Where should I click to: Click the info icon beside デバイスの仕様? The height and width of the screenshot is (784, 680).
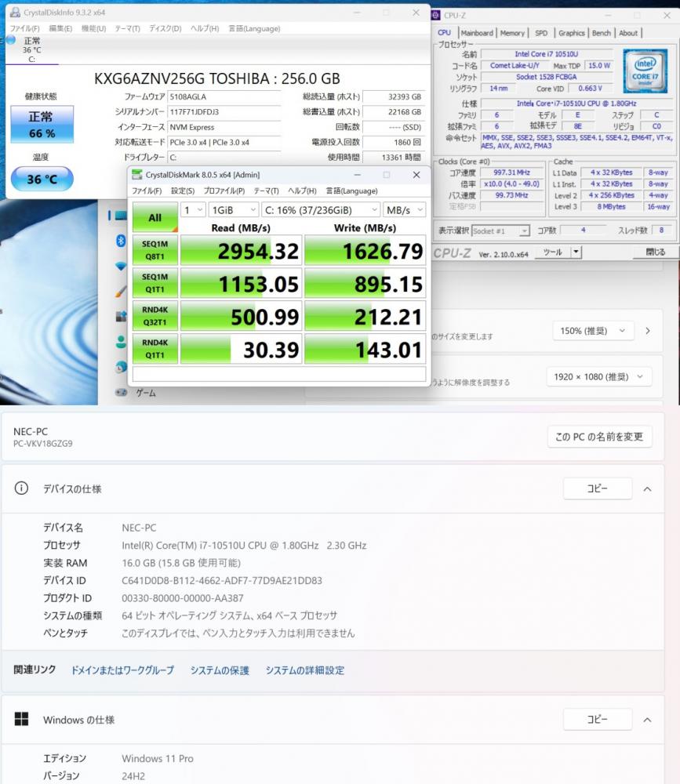pos(21,488)
